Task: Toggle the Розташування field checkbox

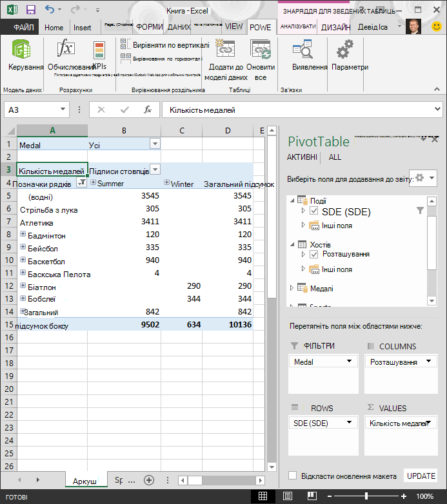Action: 314,254
